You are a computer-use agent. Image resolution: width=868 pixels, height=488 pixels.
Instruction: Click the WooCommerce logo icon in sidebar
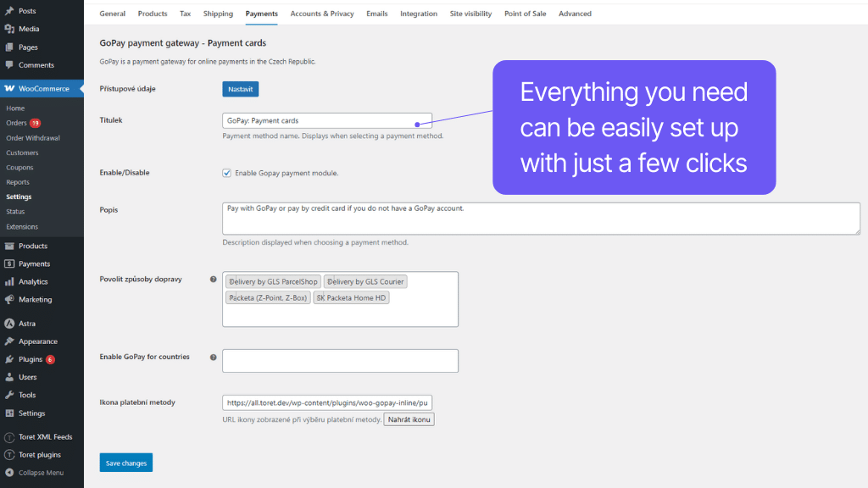(11, 88)
